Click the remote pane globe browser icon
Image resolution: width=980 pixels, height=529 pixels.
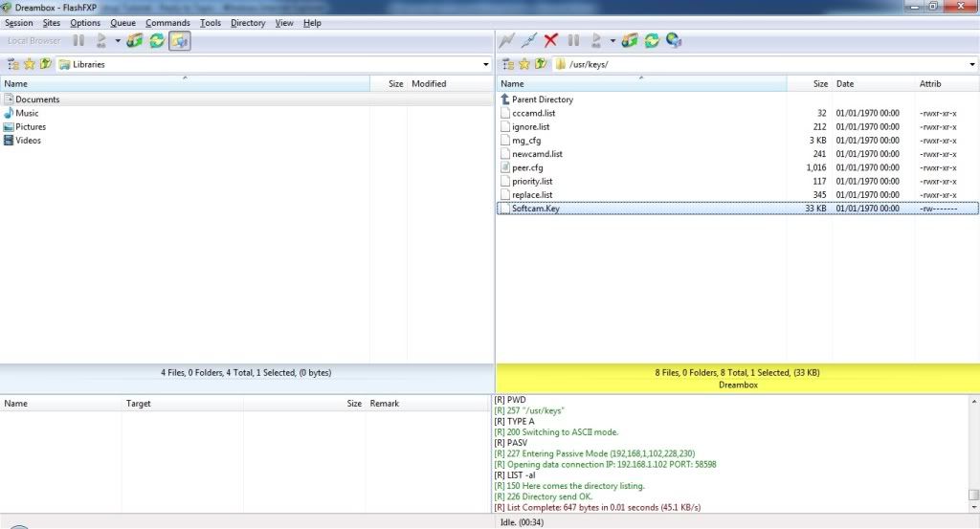pos(674,40)
